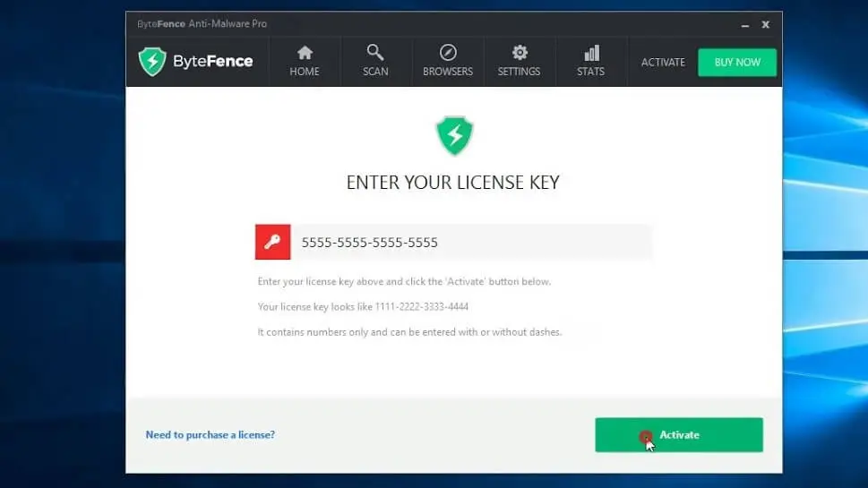Click the example key text '1111-2222-3333-4444'
868x488 pixels.
point(422,306)
